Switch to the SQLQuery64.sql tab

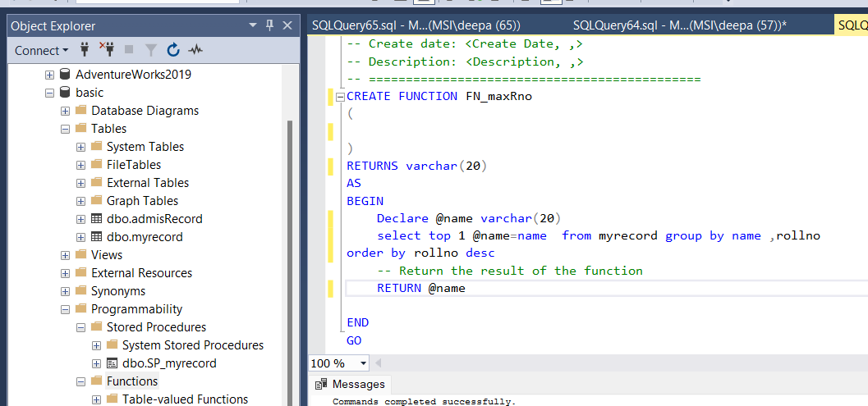(680, 25)
